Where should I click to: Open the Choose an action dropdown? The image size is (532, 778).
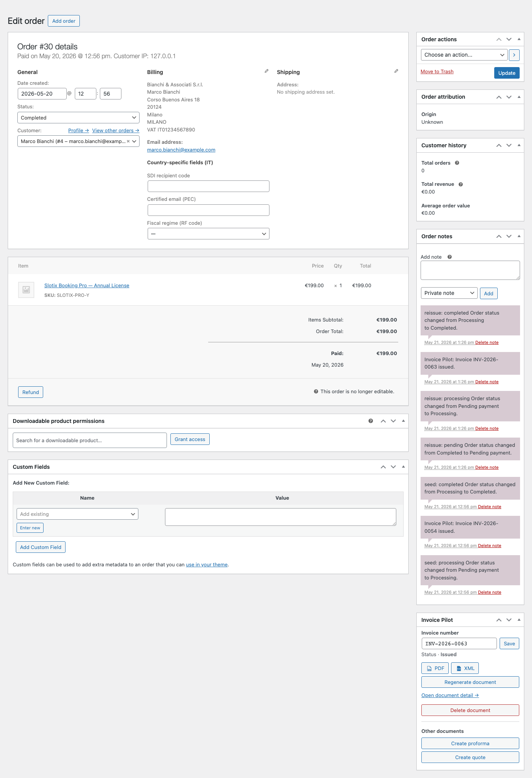pyautogui.click(x=464, y=55)
